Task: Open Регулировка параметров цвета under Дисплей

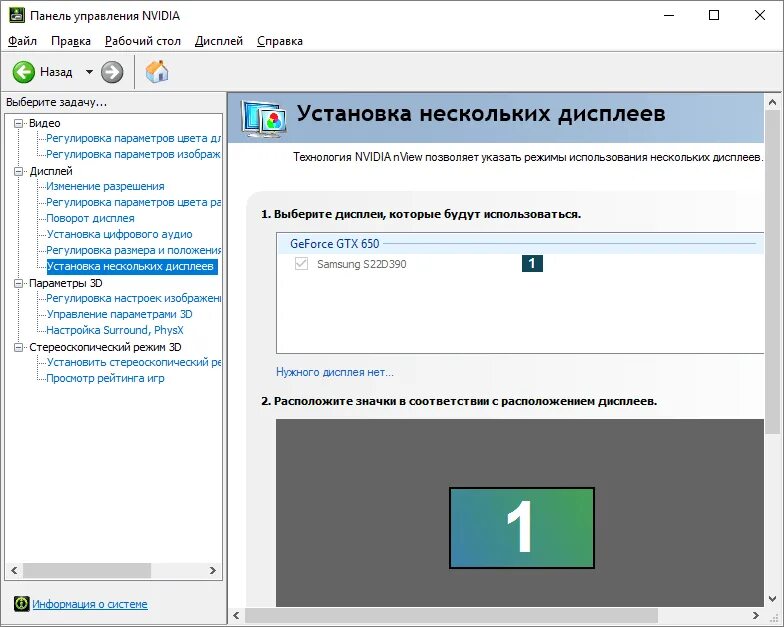Action: click(134, 202)
